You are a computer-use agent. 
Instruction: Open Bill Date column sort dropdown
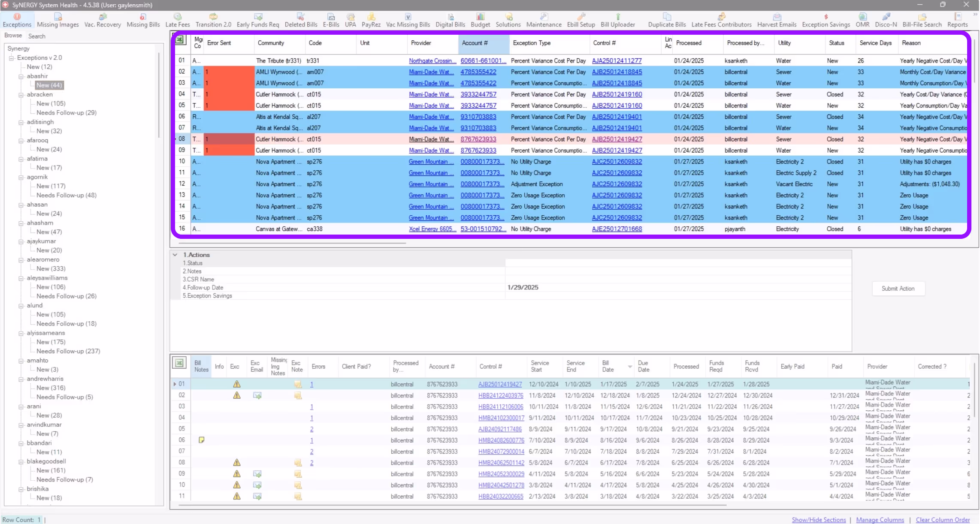coord(629,367)
